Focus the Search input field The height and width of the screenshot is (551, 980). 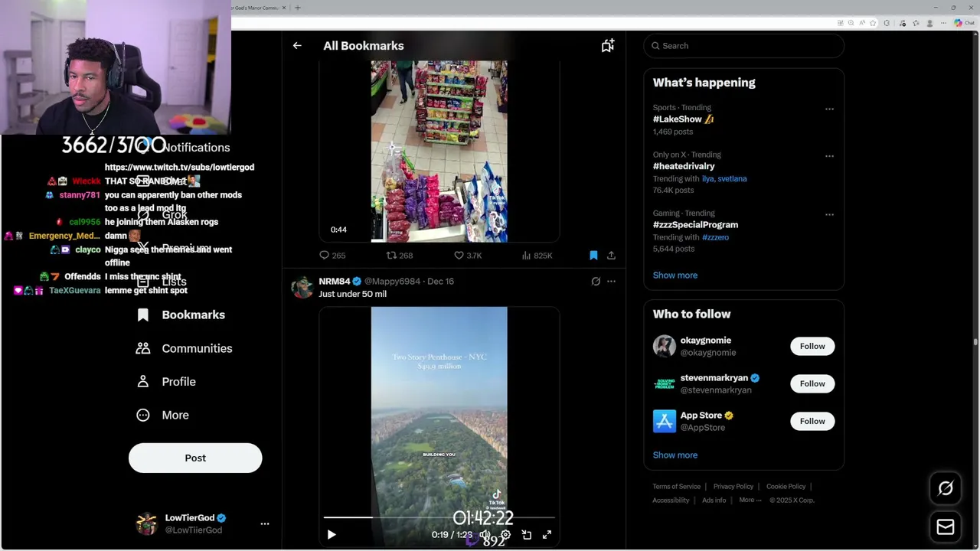743,46
